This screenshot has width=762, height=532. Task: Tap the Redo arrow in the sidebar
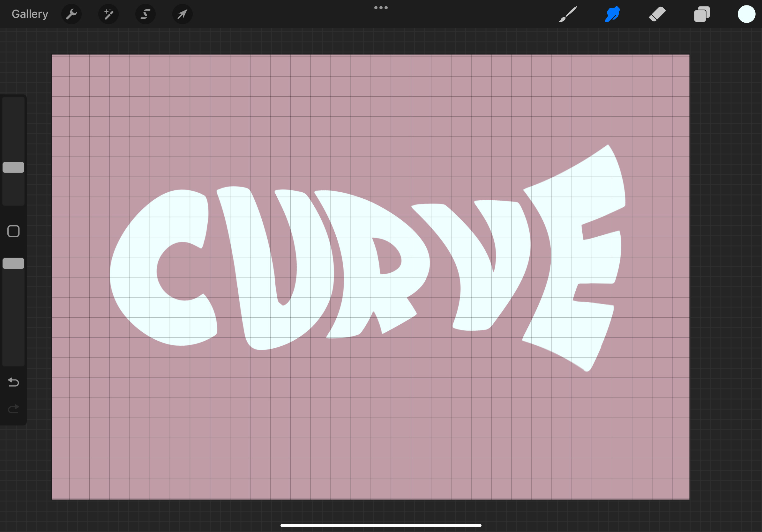(13, 409)
